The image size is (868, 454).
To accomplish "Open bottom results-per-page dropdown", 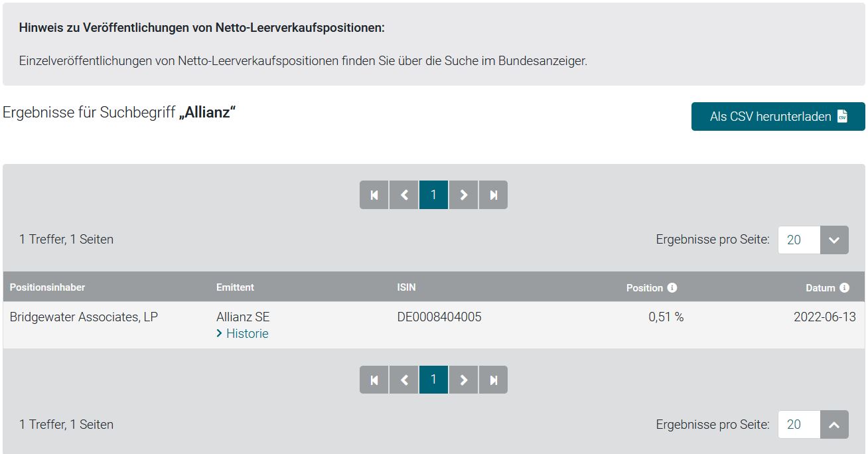I will [x=834, y=425].
